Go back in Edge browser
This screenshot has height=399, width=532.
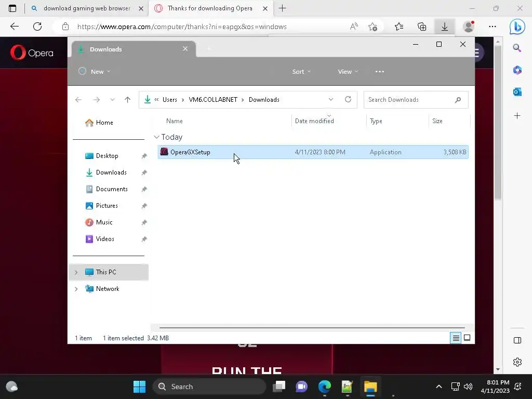click(14, 26)
